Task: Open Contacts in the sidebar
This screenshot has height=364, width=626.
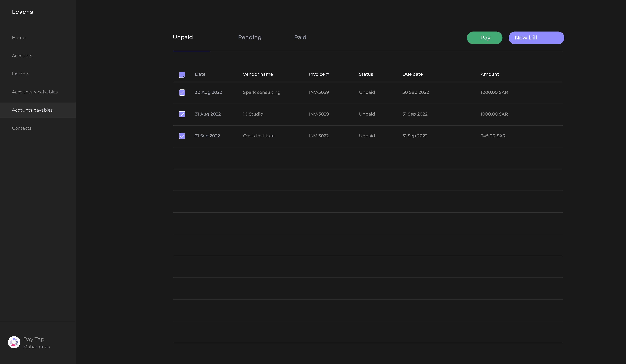Action: pyautogui.click(x=22, y=128)
